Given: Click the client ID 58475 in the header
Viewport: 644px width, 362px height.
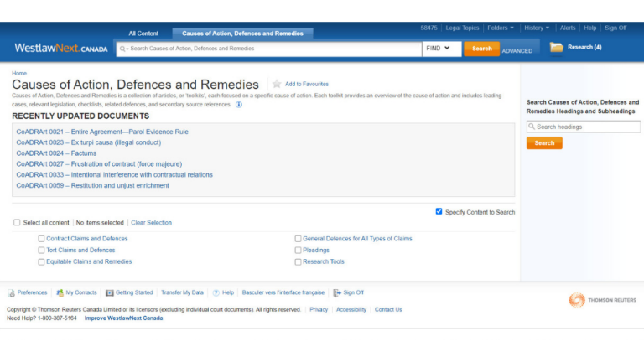Looking at the screenshot, I should click(x=428, y=28).
